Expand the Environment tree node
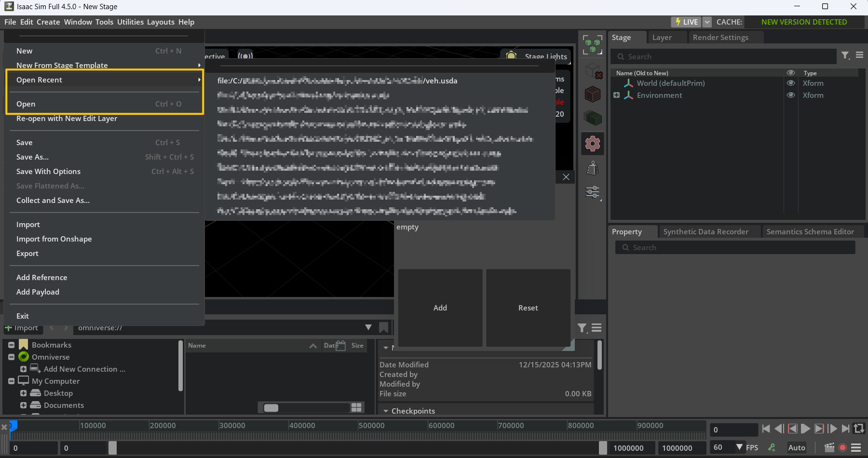 616,95
